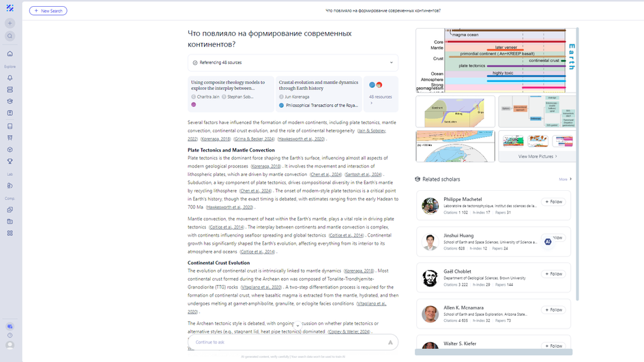Click the colored source circles in resources card

pyautogui.click(x=375, y=85)
